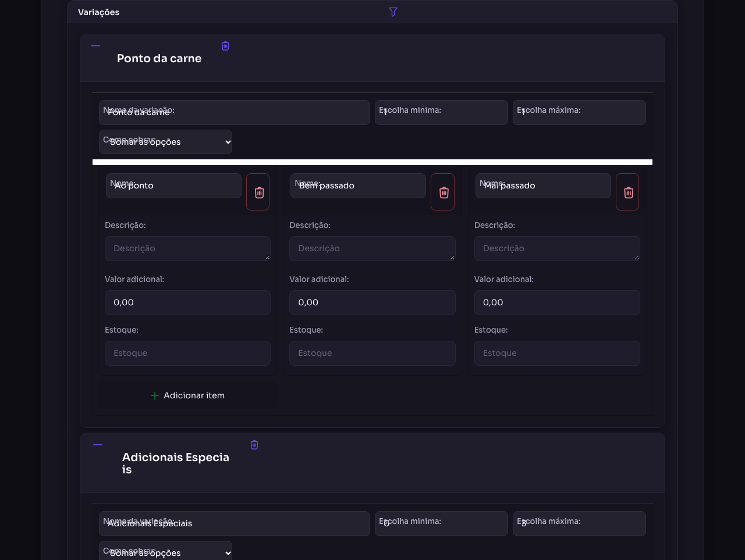Click the Adicionar item label text

[194, 395]
